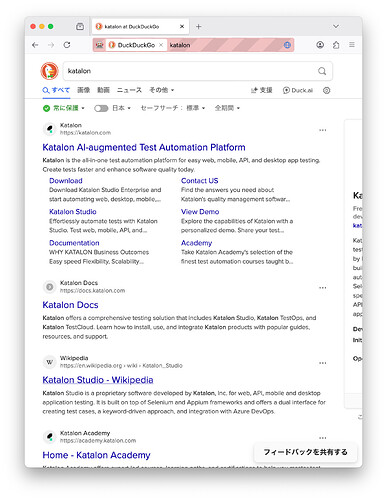Click the https://academy.katalon.com URL text
386x500 pixels.
click(x=98, y=441)
